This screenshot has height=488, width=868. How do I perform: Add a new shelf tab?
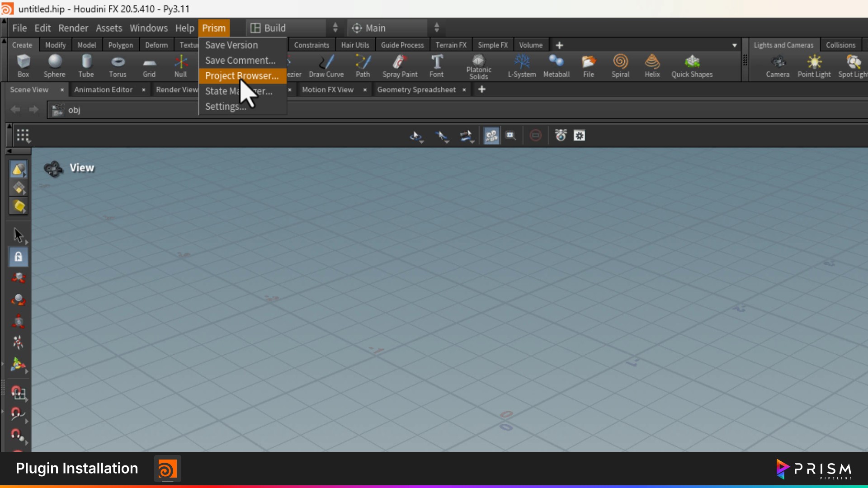[x=559, y=45]
